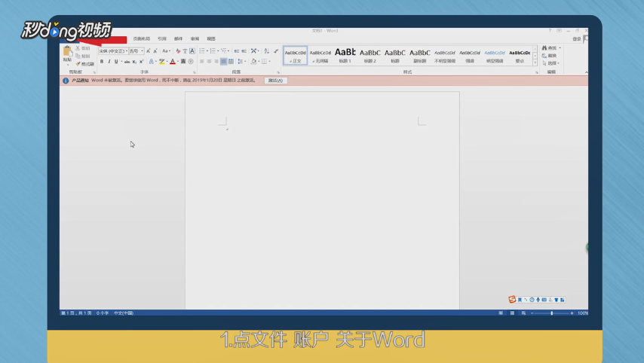Click Sogou input method S logo

click(x=512, y=300)
